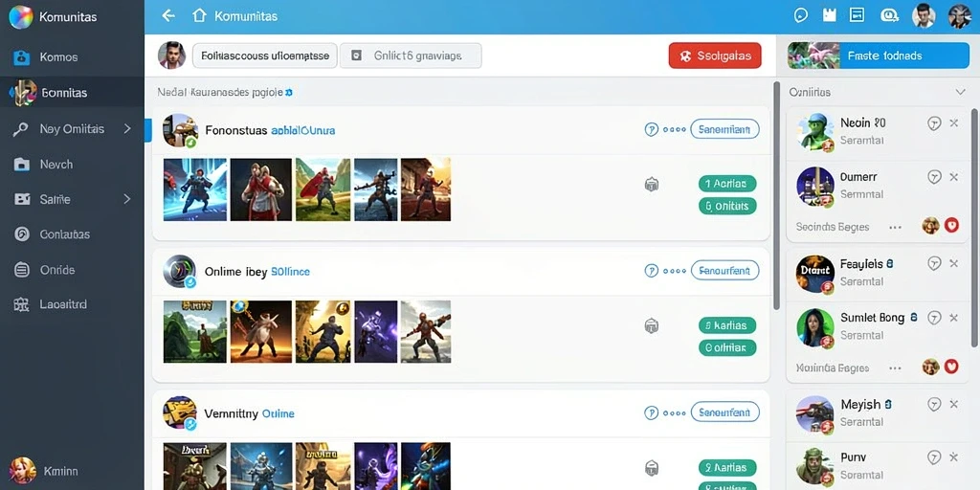Viewport: 980px width, 490px height.
Task: Open the chat bubble icon in header
Action: [801, 15]
